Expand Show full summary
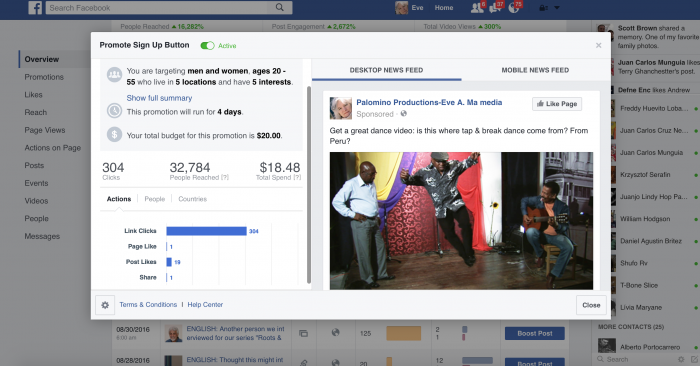The image size is (700, 366). [x=159, y=98]
